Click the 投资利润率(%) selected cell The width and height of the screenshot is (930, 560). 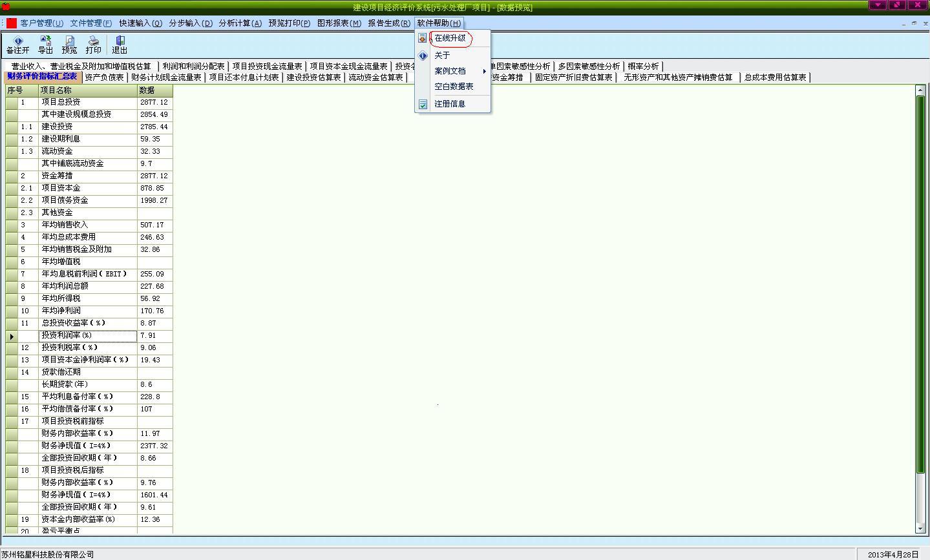(88, 335)
